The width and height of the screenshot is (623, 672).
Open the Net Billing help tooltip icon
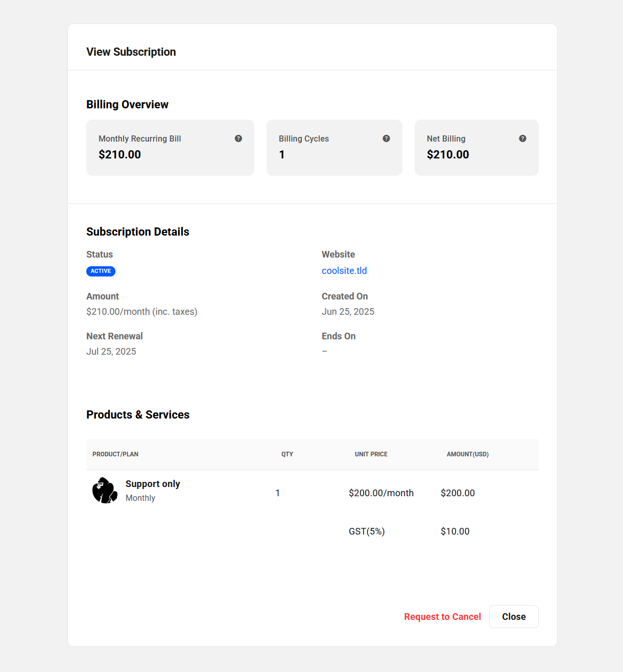(x=522, y=138)
